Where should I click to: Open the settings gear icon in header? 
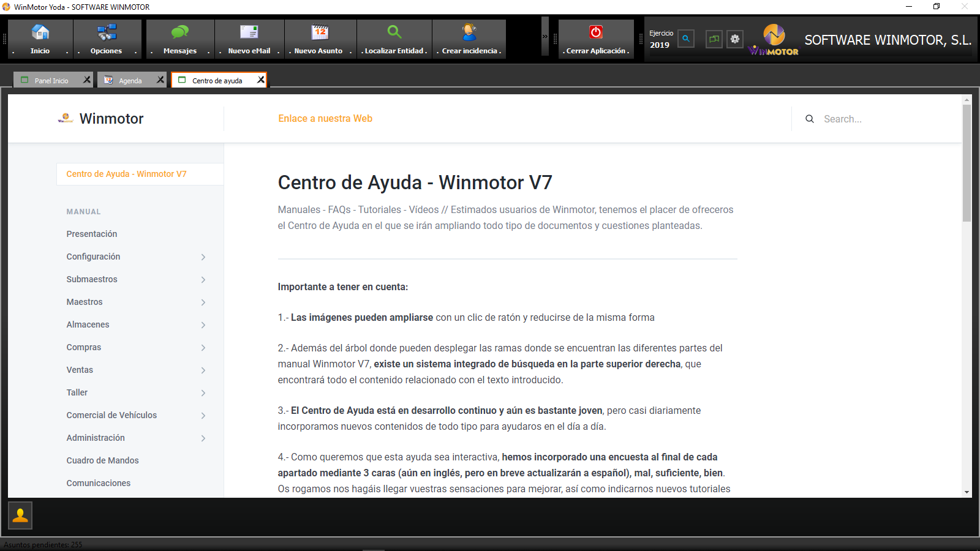pos(735,39)
